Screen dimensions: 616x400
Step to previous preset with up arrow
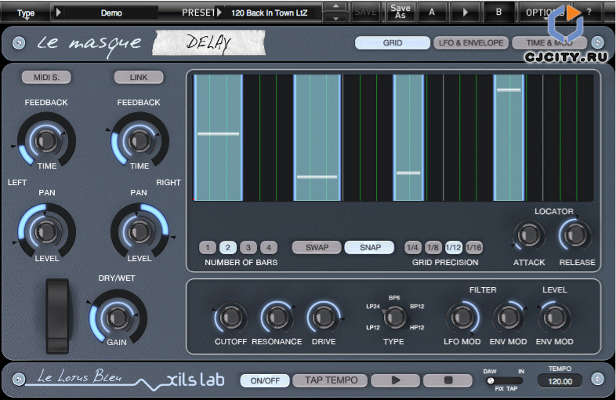(336, 7)
